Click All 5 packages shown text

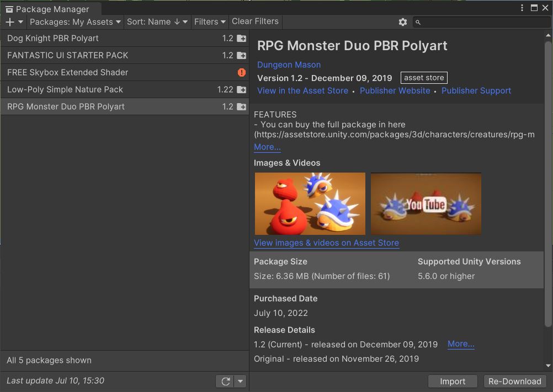point(49,361)
